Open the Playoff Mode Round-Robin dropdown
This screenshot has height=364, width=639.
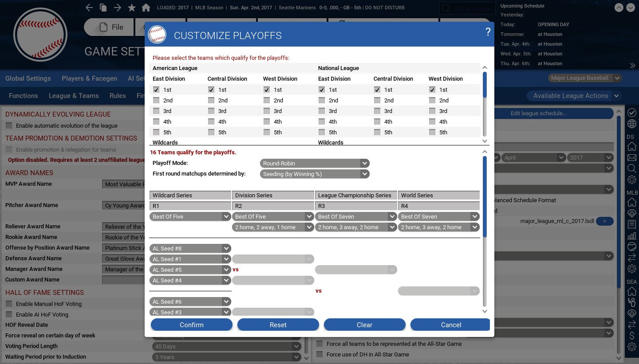point(315,163)
